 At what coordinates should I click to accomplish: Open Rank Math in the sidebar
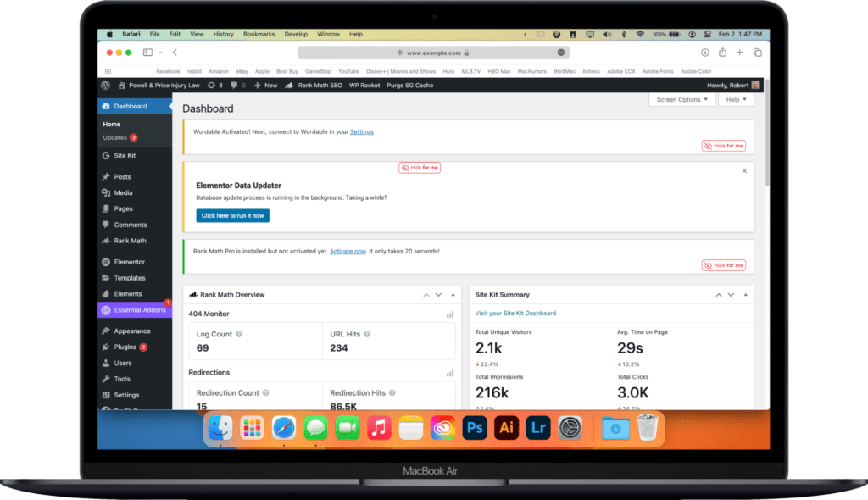click(x=135, y=241)
